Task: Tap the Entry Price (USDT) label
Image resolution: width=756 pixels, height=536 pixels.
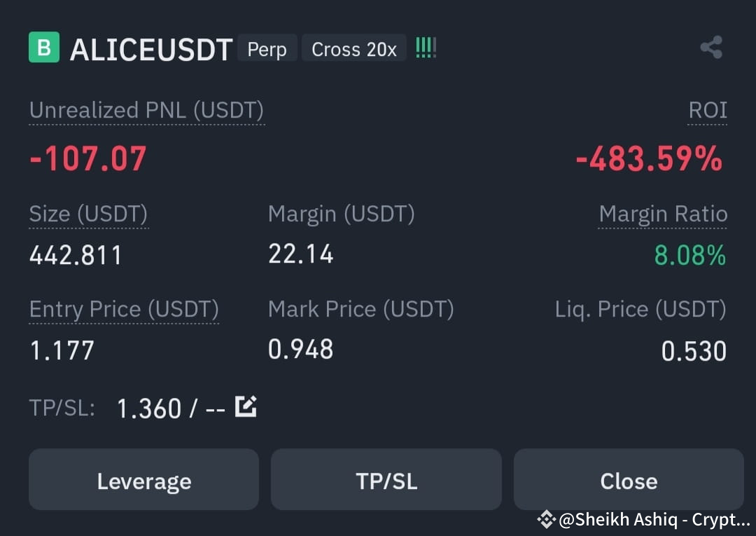Action: [124, 309]
